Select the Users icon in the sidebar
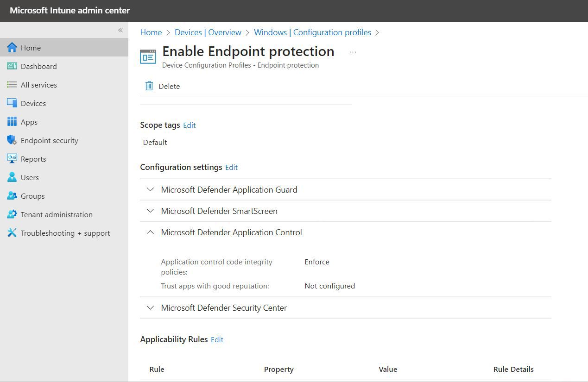Image resolution: width=588 pixels, height=382 pixels. pyautogui.click(x=12, y=177)
